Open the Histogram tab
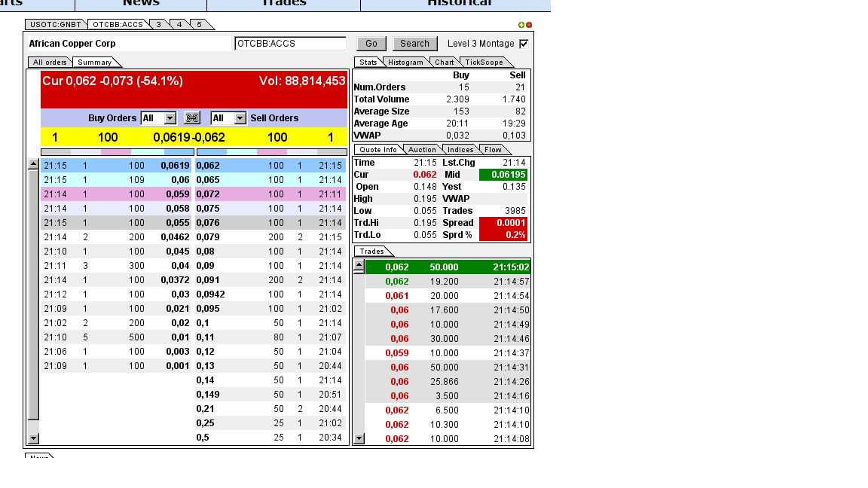This screenshot has width=868, height=488. pos(406,62)
